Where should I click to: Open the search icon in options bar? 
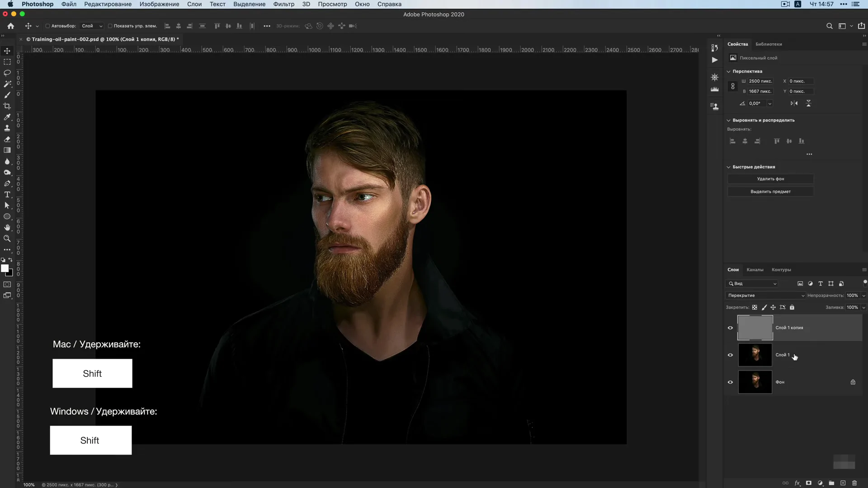click(x=830, y=26)
